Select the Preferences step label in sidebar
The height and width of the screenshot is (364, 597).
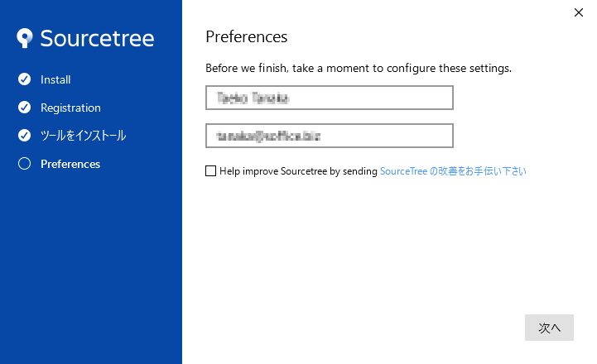[70, 164]
